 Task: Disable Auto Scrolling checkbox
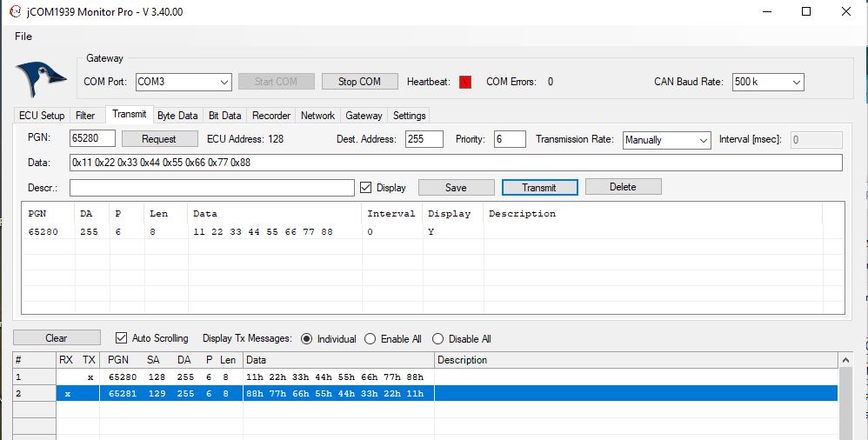point(121,338)
